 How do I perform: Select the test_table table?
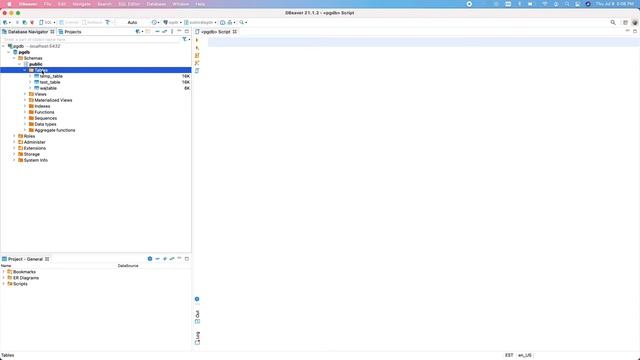click(50, 82)
